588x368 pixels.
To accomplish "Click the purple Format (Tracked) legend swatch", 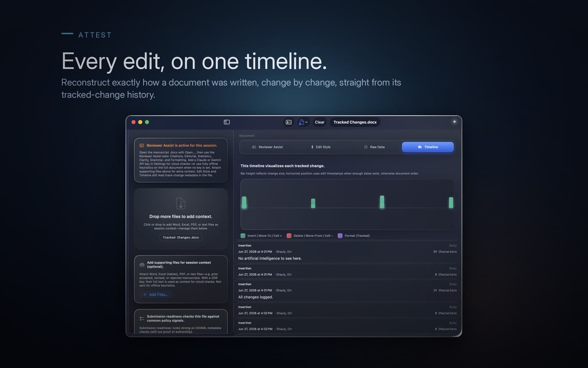I will 340,236.
